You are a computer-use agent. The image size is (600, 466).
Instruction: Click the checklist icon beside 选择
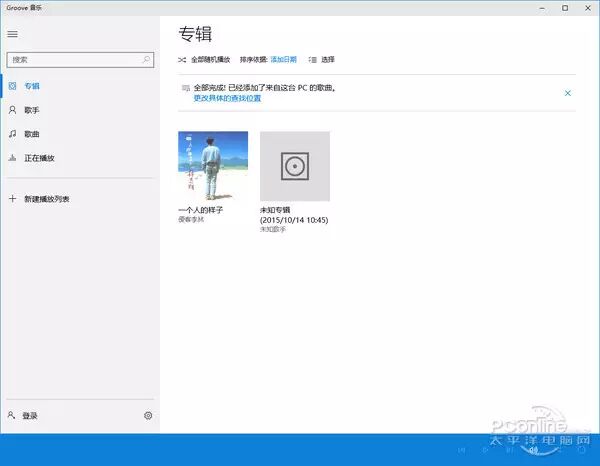[313, 60]
